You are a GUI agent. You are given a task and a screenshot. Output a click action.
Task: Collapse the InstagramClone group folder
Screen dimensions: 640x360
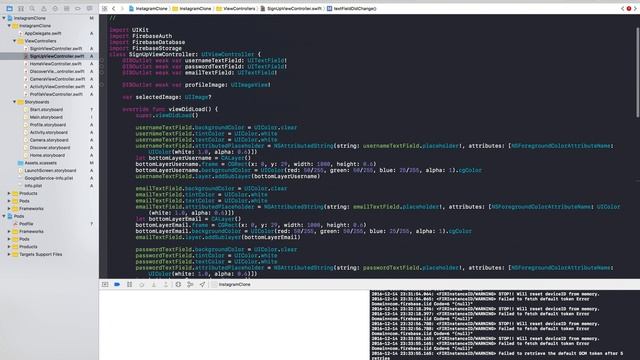pyautogui.click(x=9, y=26)
